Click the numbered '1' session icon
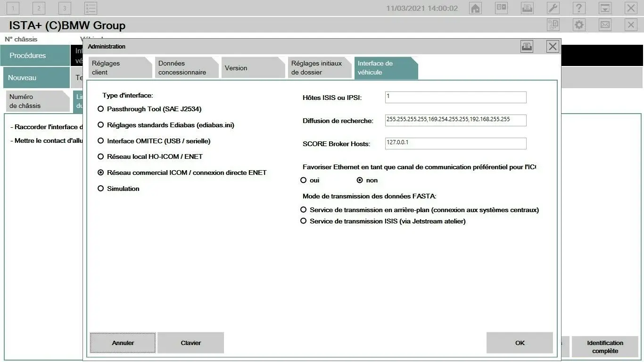The height and width of the screenshot is (362, 644). [x=13, y=8]
